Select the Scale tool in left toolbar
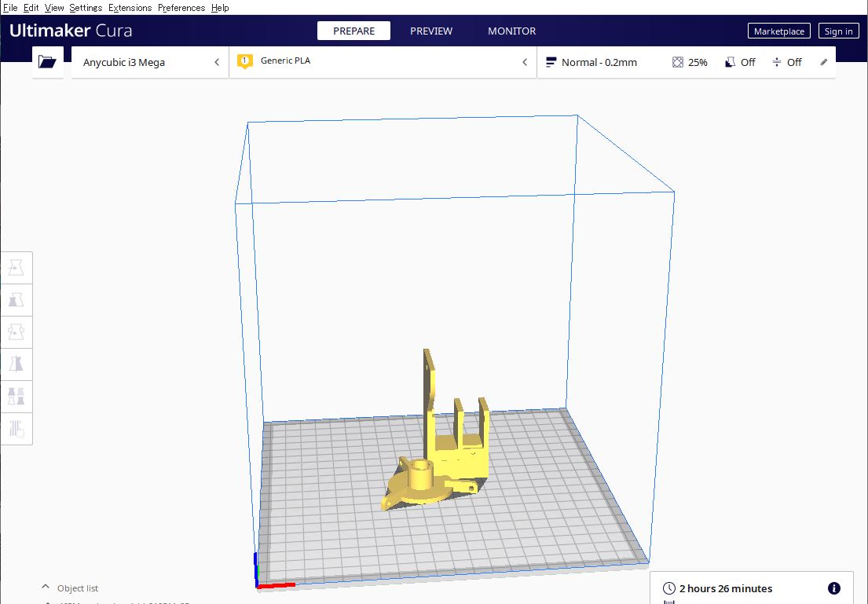This screenshot has width=868, height=604. [x=16, y=300]
